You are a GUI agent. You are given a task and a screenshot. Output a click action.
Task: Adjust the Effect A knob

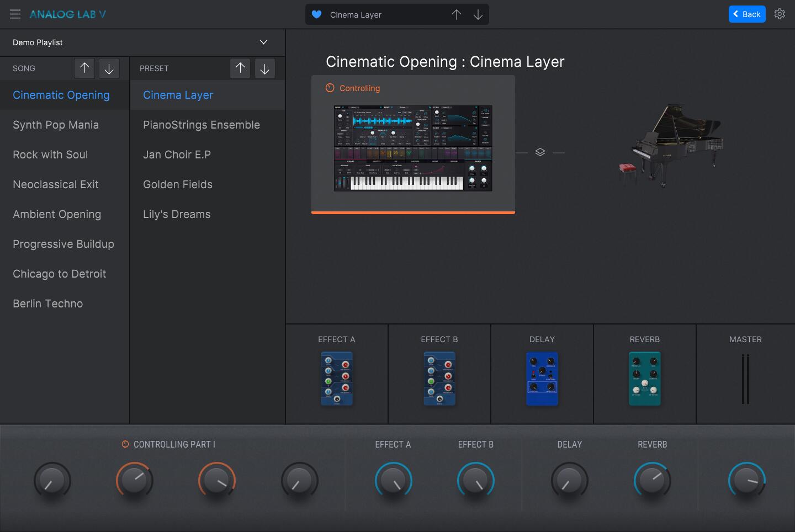[x=393, y=481]
